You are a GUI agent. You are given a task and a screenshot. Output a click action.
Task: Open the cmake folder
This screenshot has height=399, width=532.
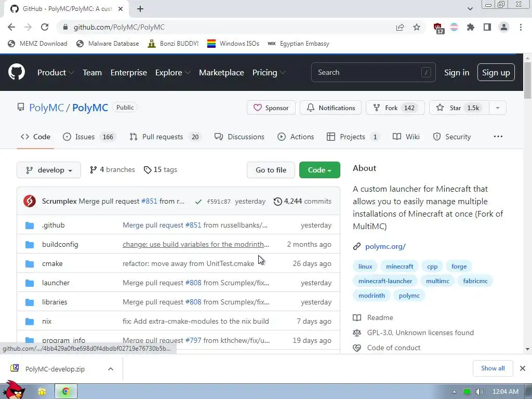point(52,263)
